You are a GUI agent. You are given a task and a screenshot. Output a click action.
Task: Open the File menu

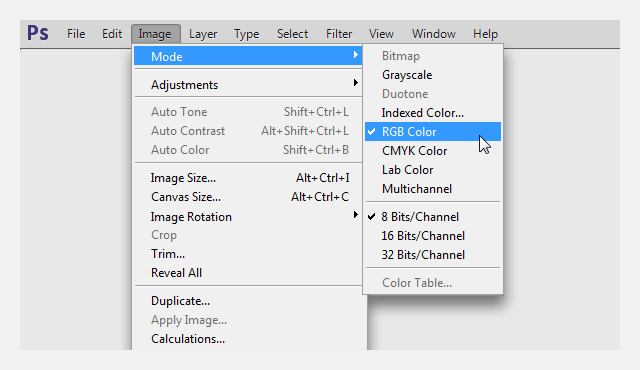tap(76, 34)
